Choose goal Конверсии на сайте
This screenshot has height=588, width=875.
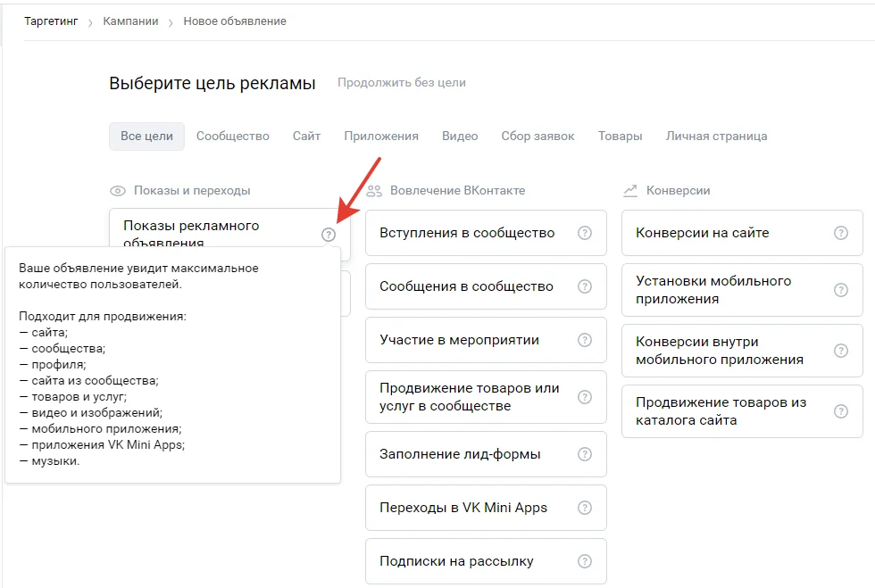(742, 233)
